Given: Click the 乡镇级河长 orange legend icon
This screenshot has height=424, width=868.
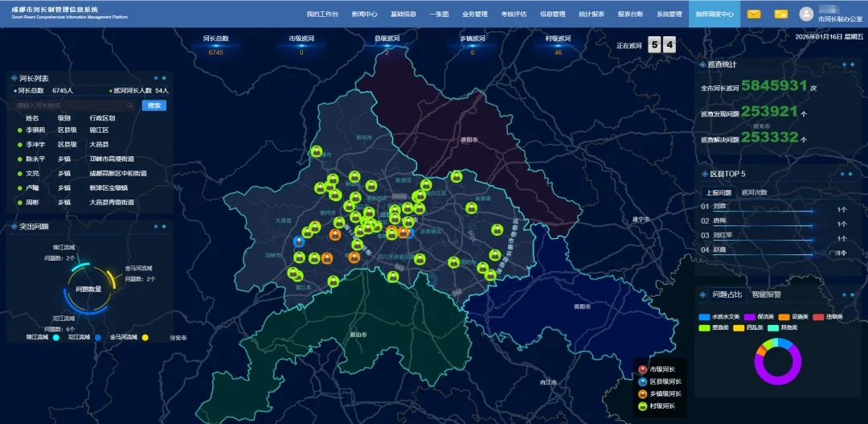Looking at the screenshot, I should (642, 394).
